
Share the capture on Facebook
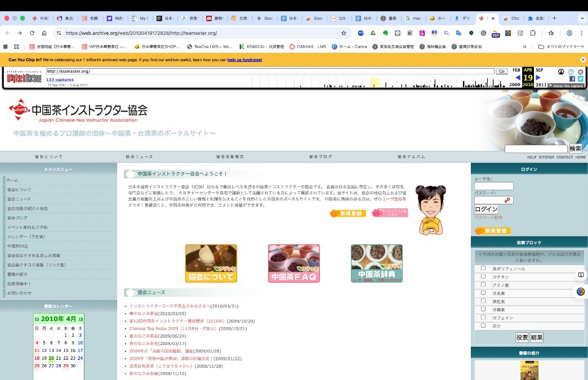click(x=572, y=79)
